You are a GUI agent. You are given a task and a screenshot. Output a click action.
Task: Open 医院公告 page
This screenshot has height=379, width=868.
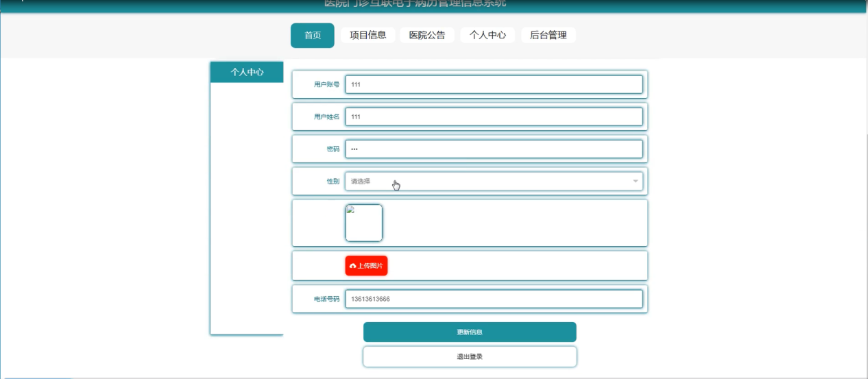pyautogui.click(x=427, y=36)
